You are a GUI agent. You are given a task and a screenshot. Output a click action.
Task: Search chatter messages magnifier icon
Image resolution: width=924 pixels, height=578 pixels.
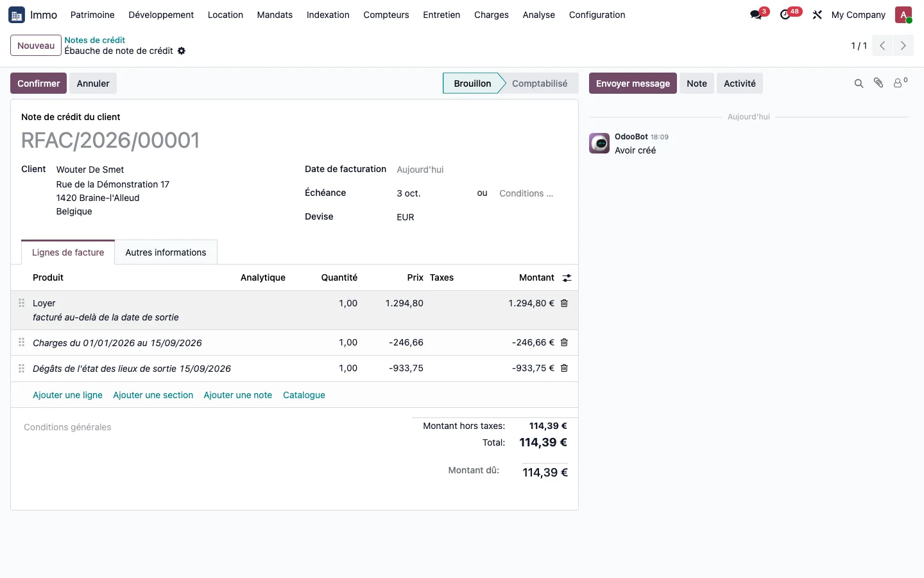coord(859,83)
